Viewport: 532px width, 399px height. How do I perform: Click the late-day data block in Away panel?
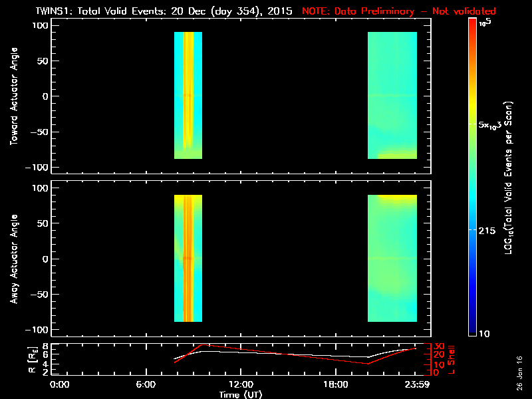(x=392, y=259)
